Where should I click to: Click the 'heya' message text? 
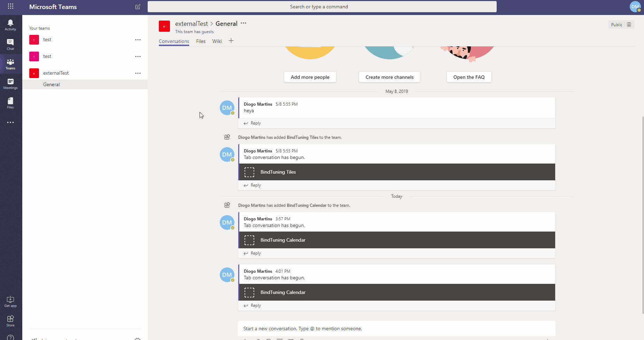click(249, 111)
